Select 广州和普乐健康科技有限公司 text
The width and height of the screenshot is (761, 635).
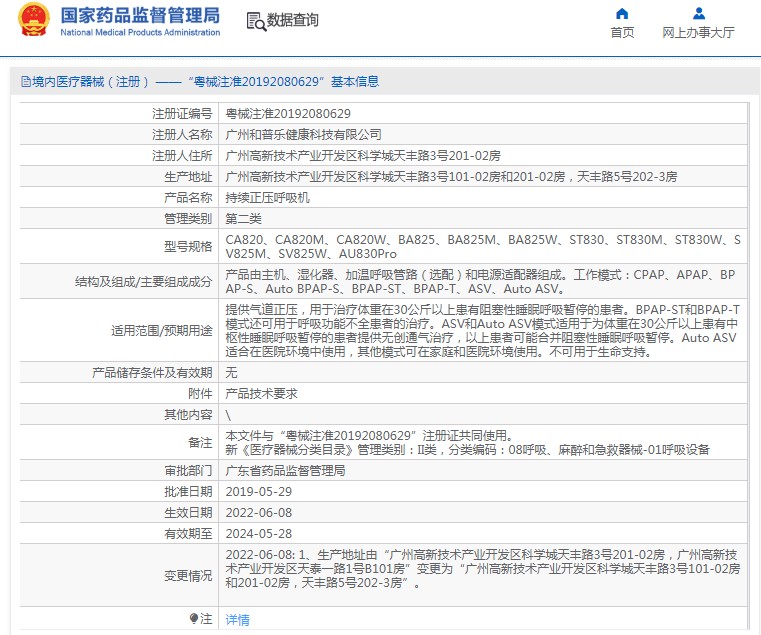tap(303, 134)
